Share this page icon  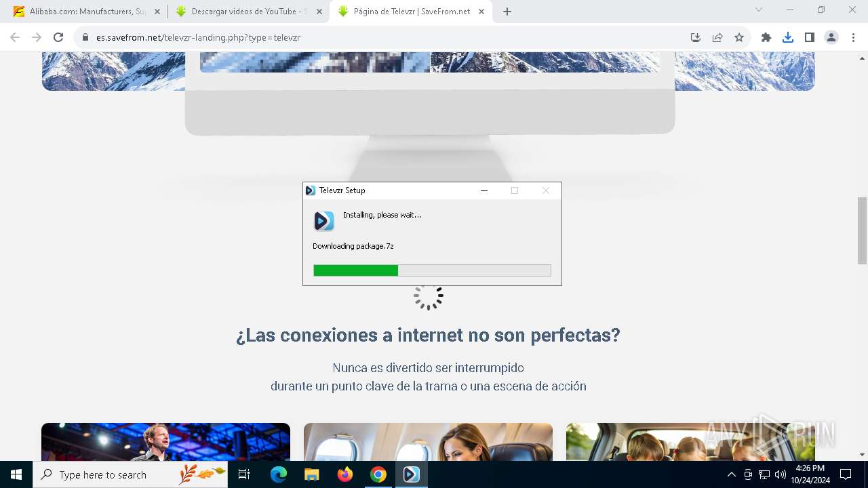point(717,37)
